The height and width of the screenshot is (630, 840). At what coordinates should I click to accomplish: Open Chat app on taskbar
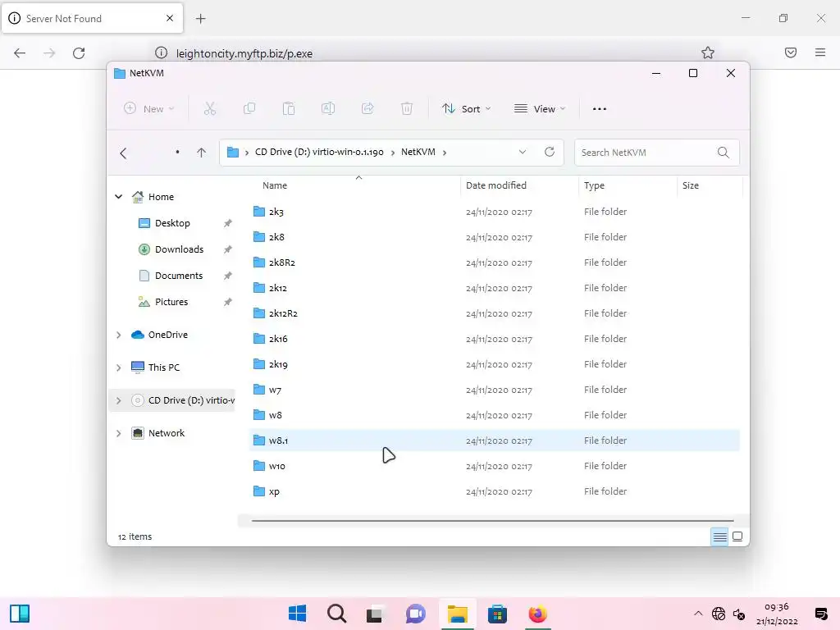pyautogui.click(x=415, y=614)
